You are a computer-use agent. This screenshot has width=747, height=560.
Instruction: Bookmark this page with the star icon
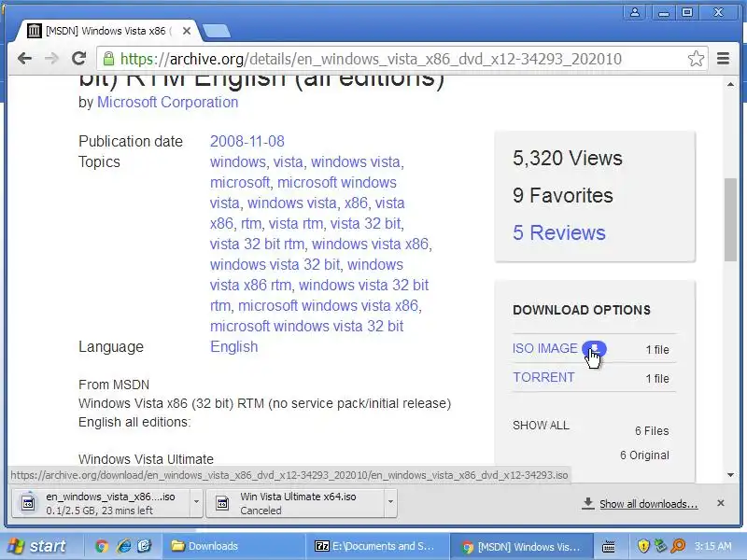[696, 59]
